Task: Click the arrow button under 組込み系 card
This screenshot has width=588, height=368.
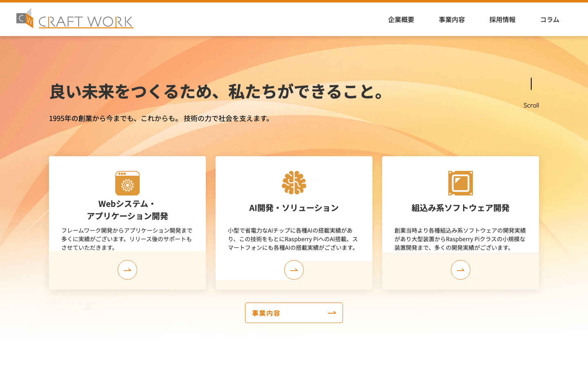Action: coord(461,270)
